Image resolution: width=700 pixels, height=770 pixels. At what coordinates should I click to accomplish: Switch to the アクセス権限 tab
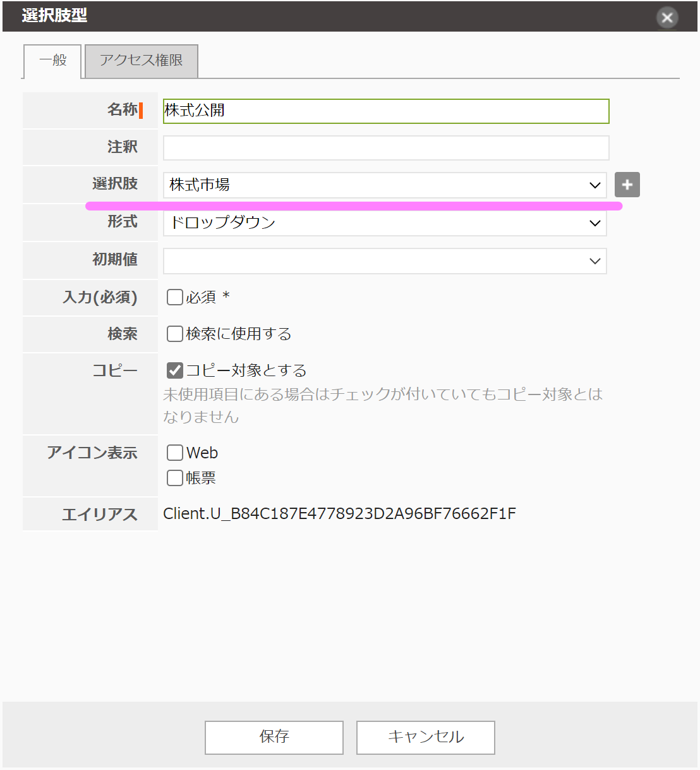point(141,61)
